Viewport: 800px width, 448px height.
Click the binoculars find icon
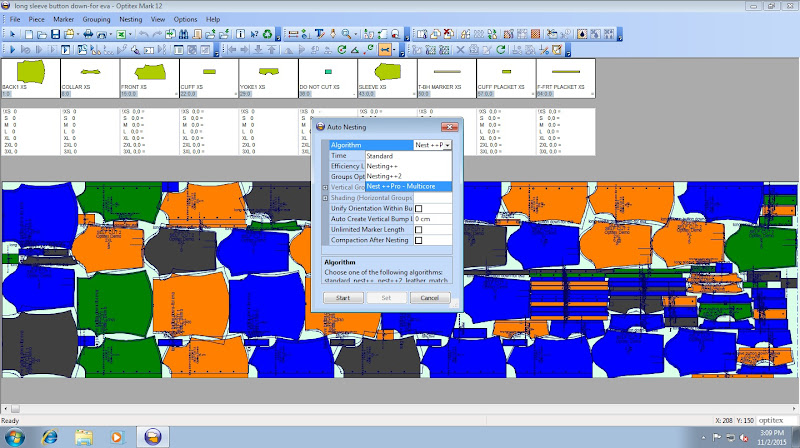(x=183, y=34)
